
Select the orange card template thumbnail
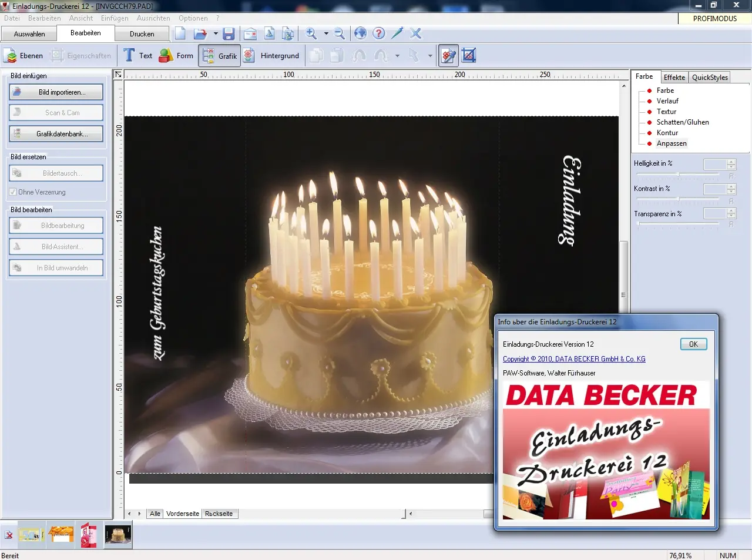tap(61, 535)
